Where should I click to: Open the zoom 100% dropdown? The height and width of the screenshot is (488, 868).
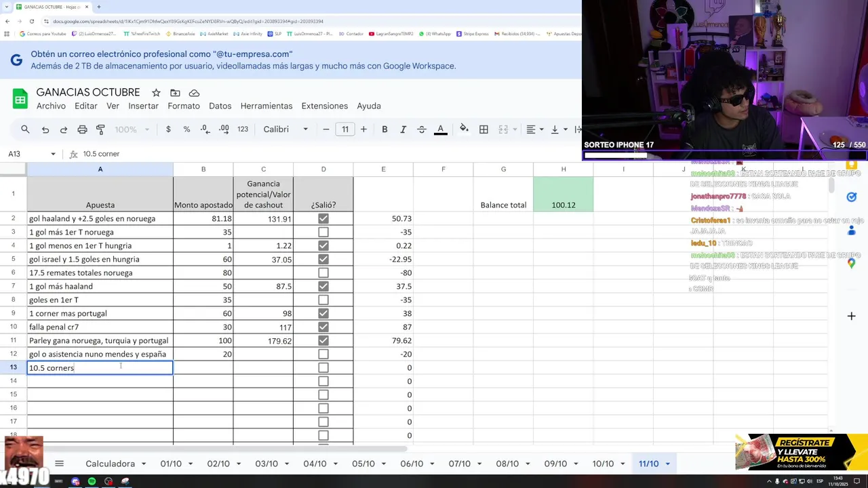coord(132,129)
